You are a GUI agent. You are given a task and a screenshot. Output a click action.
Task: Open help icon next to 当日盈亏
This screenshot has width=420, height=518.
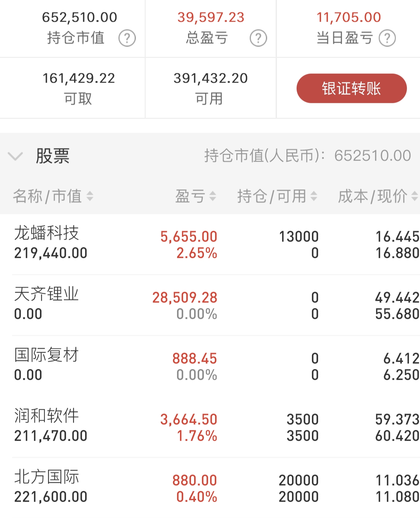pos(387,38)
